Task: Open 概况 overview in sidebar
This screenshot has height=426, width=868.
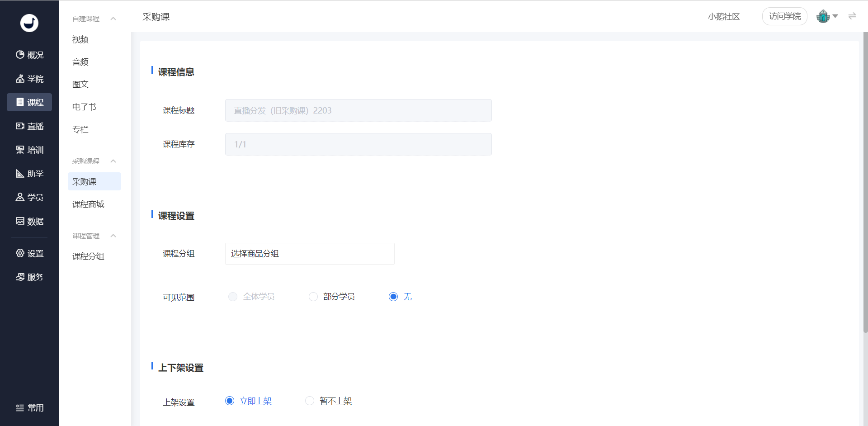Action: click(x=29, y=55)
